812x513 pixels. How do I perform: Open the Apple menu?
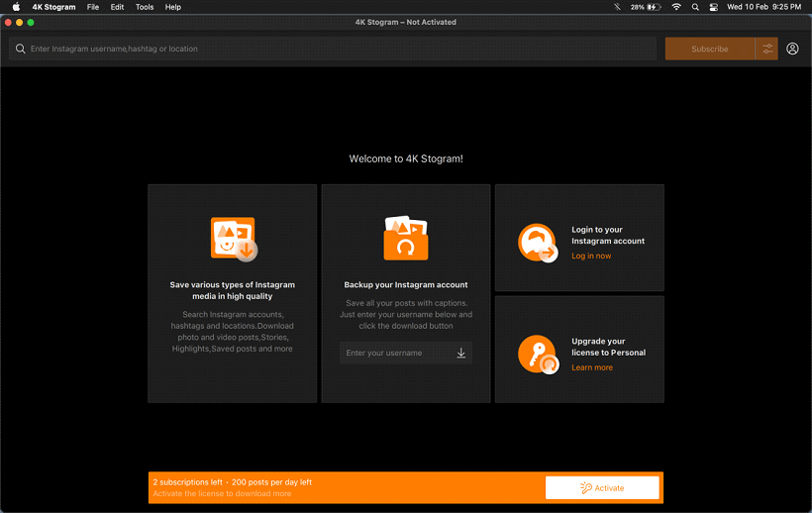click(x=16, y=7)
